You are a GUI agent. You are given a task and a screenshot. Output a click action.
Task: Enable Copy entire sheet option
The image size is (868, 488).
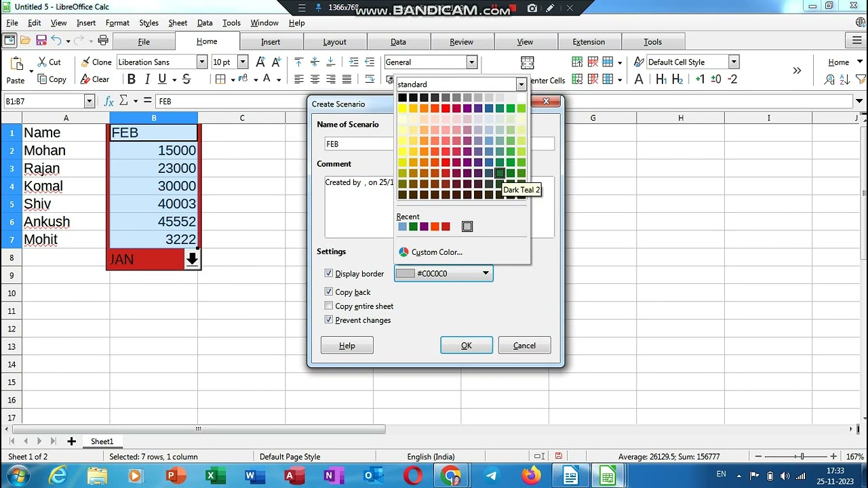[329, 306]
